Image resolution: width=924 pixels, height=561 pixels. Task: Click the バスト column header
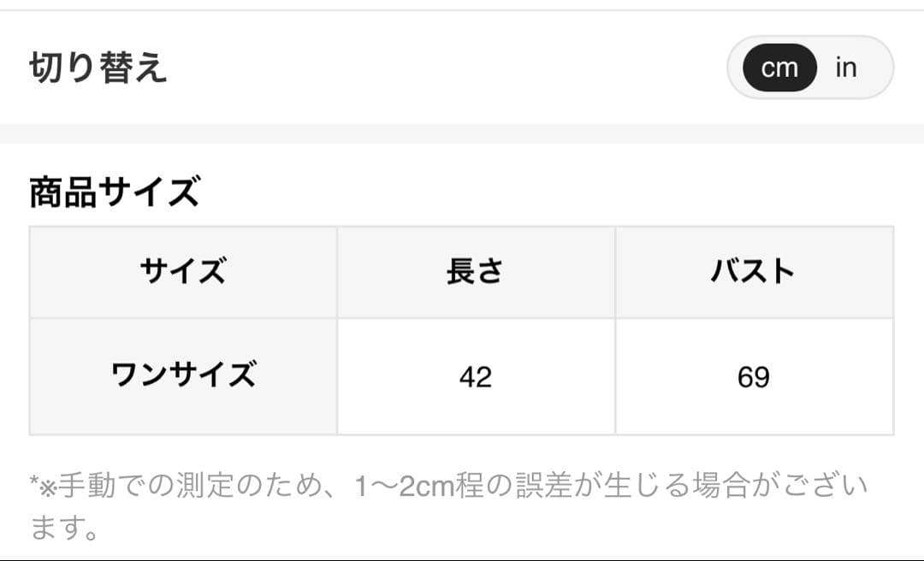(x=753, y=272)
